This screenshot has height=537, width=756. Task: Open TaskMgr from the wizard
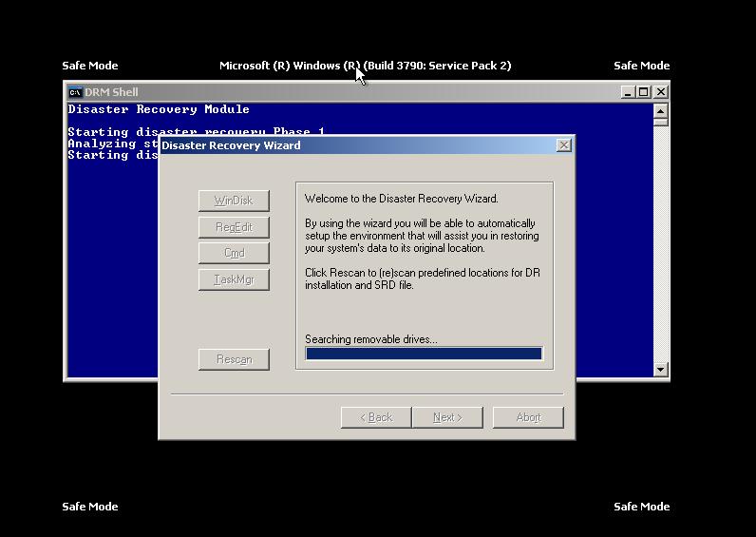[234, 279]
